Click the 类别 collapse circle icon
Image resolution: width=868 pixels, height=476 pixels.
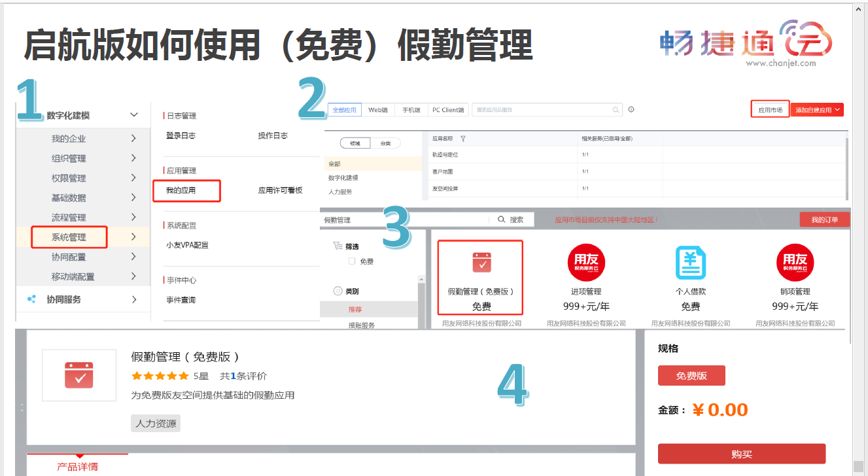[x=338, y=291]
